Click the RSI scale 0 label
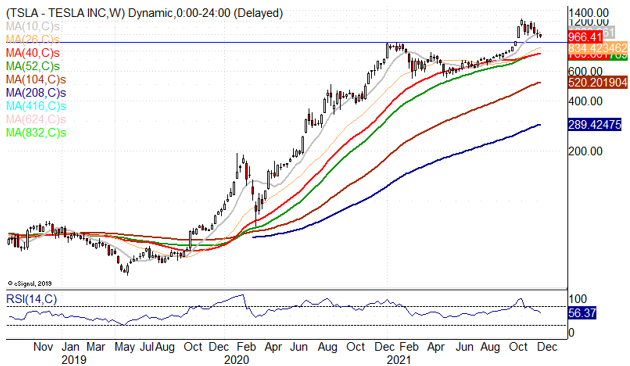 571,333
